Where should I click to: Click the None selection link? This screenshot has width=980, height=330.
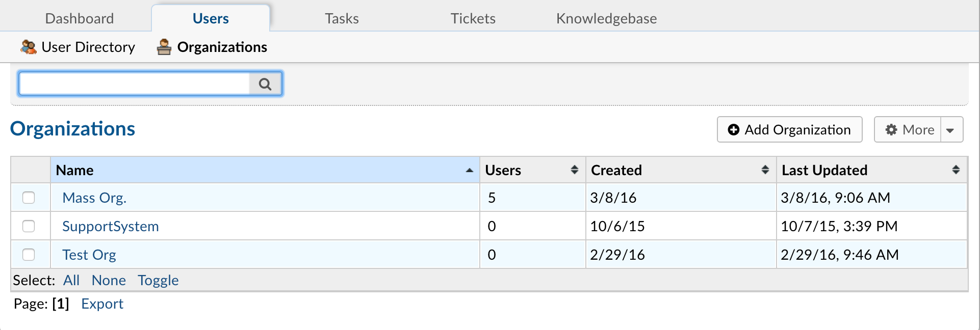(109, 280)
